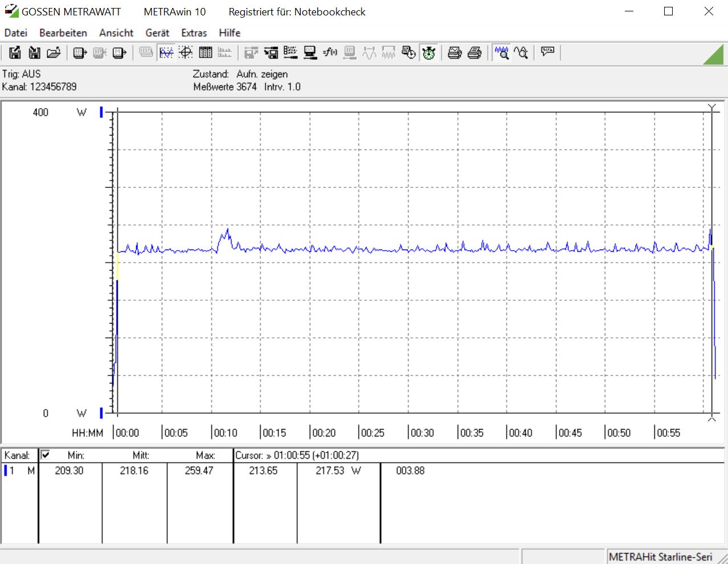The image size is (728, 564).
Task: Click the Zustand: Aufn. zeigen status text
Action: click(x=240, y=74)
